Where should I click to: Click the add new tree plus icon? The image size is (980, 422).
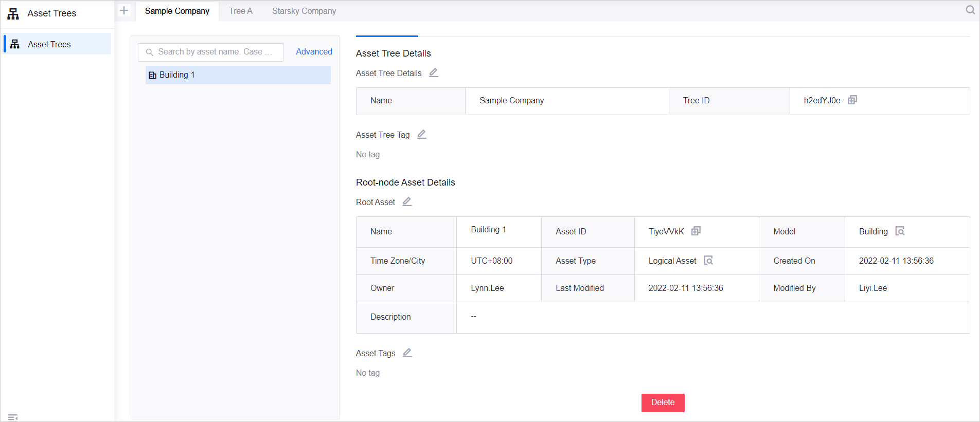(124, 10)
